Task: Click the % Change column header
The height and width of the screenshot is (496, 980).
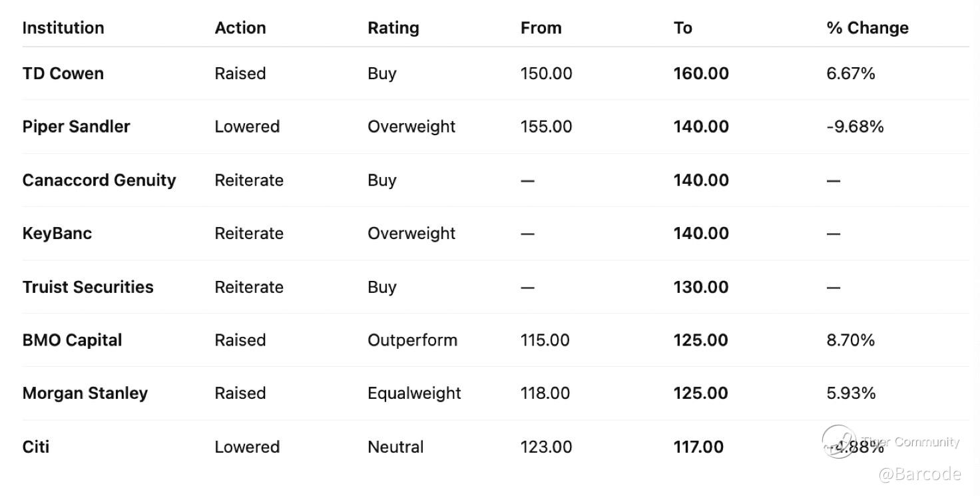Action: click(867, 28)
